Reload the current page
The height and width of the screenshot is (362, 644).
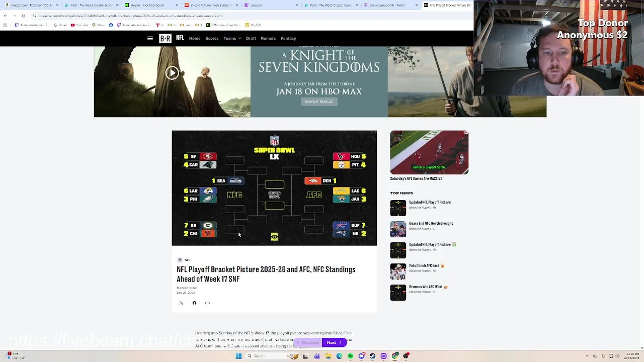(24, 16)
